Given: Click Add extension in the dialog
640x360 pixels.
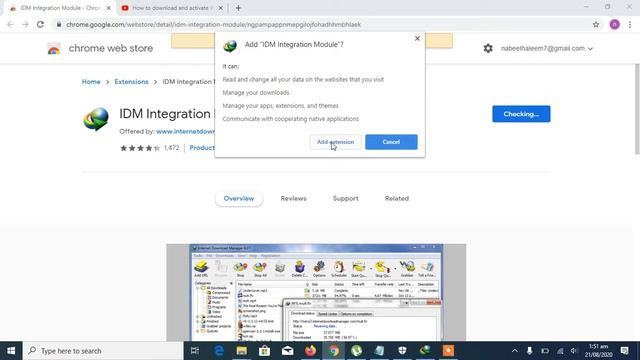Looking at the screenshot, I should (x=335, y=142).
